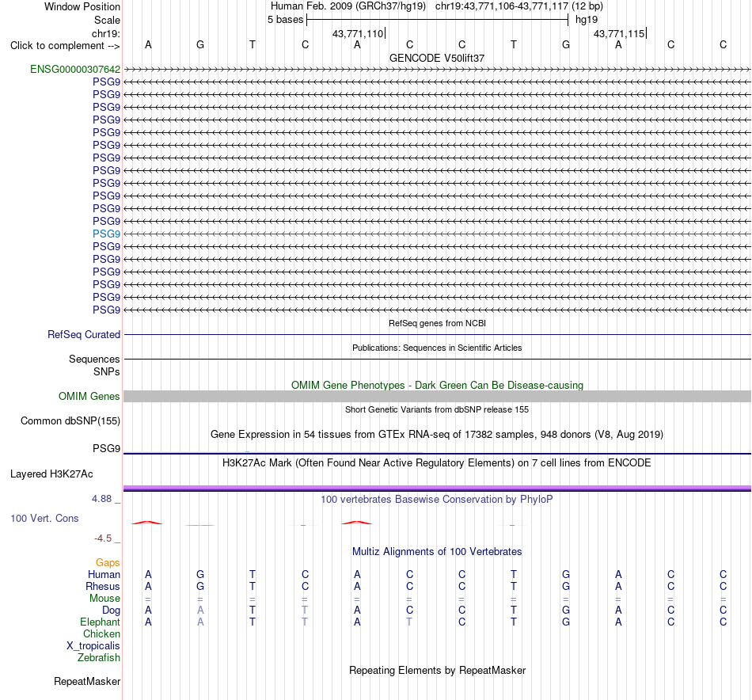The image size is (752, 700).
Task: Click the '5 bases' scale bar label
Action: pos(285,20)
